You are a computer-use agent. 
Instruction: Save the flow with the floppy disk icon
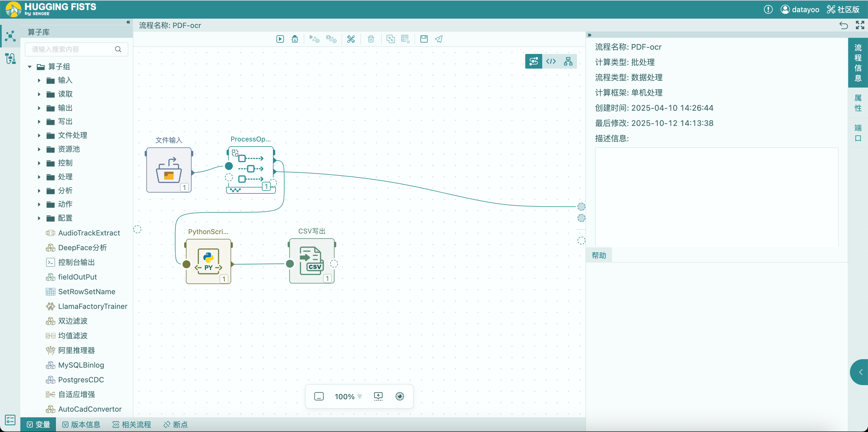tap(424, 39)
